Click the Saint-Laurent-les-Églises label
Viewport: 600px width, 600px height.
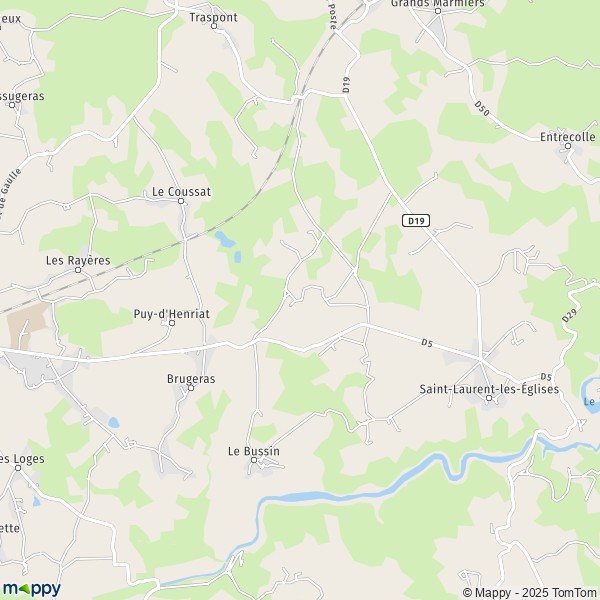[x=489, y=389]
